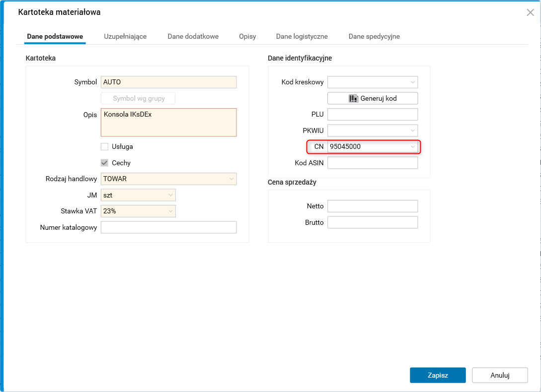Open the Dane dodatkowe tab

[x=193, y=36]
